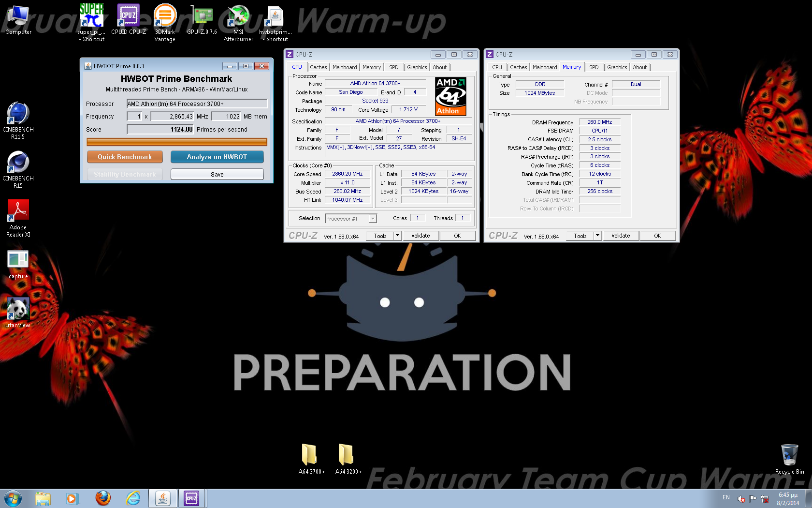
Task: Open the capture file icon
Action: point(18,264)
